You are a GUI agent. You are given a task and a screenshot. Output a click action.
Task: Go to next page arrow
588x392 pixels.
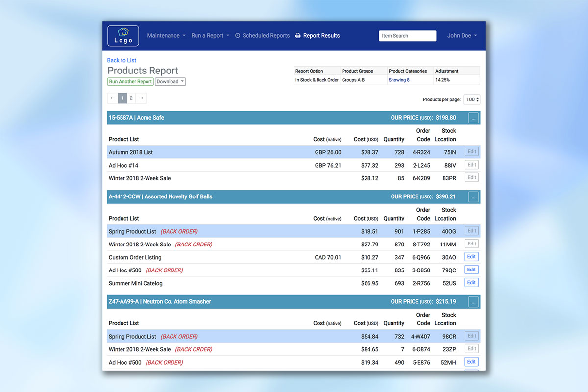(x=141, y=98)
